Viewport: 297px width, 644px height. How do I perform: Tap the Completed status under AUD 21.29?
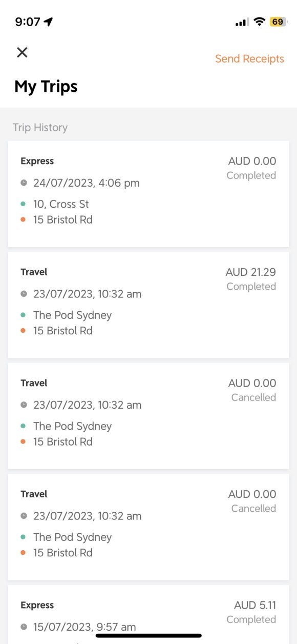click(x=251, y=287)
